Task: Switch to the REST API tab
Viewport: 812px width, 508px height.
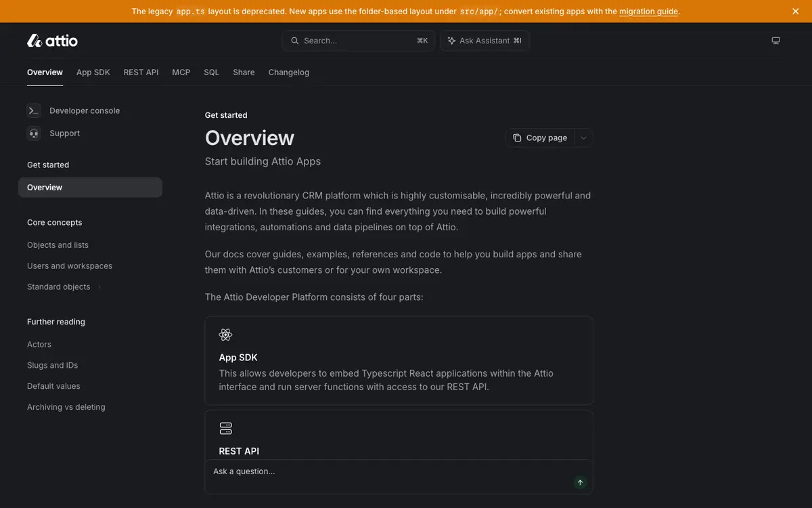Action: (141, 72)
